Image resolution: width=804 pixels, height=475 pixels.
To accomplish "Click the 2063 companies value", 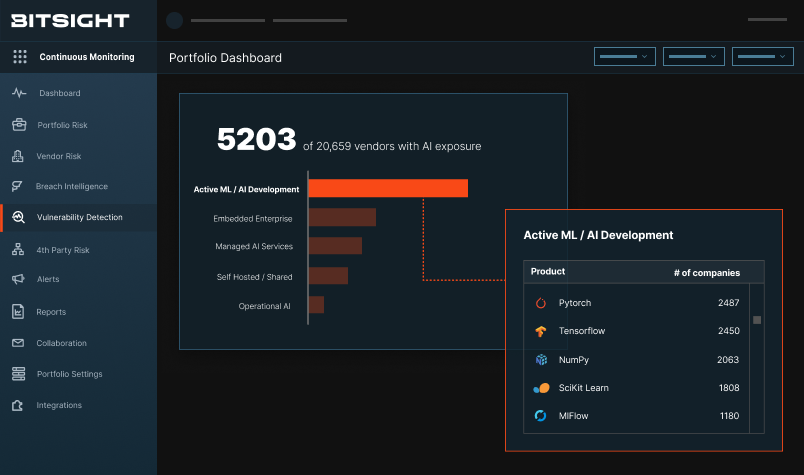I will [x=728, y=360].
